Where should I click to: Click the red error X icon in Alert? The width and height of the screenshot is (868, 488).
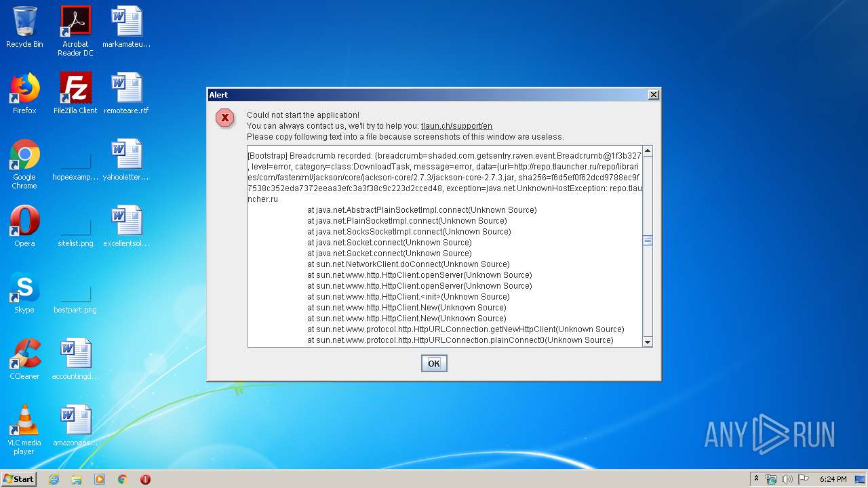225,118
